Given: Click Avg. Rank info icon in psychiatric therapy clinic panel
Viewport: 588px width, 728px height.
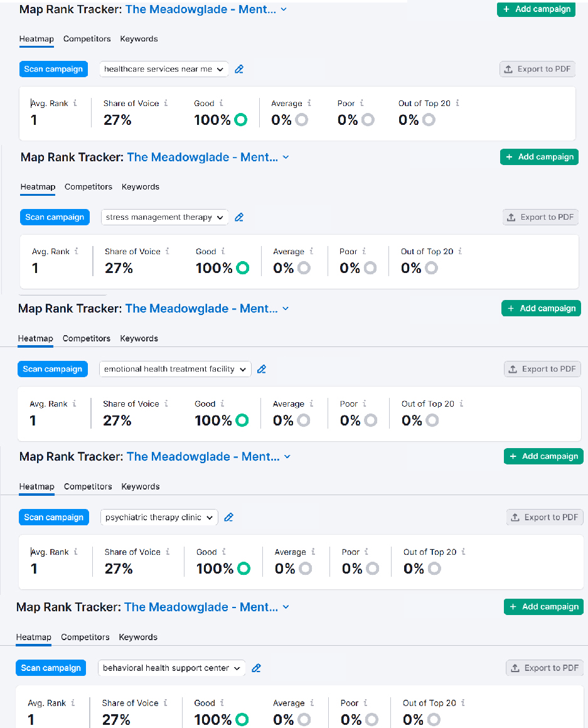Looking at the screenshot, I should pos(76,552).
